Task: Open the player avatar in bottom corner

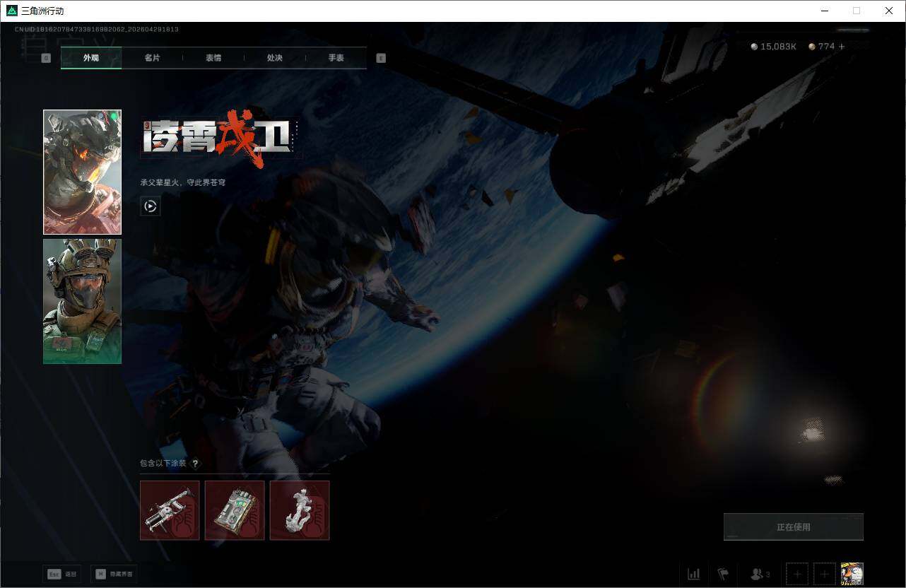Action: pyautogui.click(x=852, y=574)
